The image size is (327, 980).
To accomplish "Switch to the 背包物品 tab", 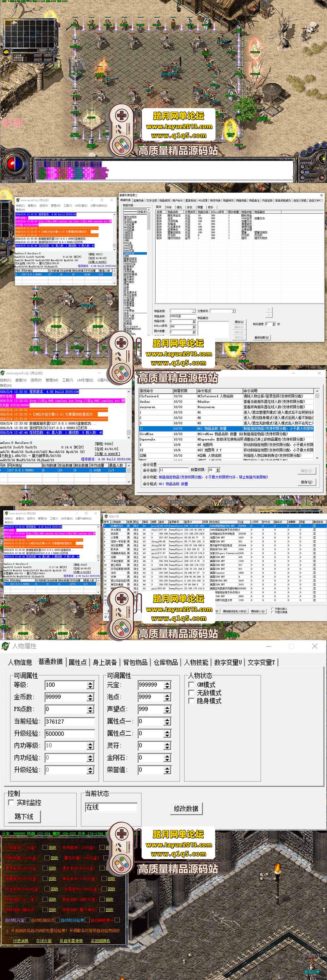I will tap(135, 662).
